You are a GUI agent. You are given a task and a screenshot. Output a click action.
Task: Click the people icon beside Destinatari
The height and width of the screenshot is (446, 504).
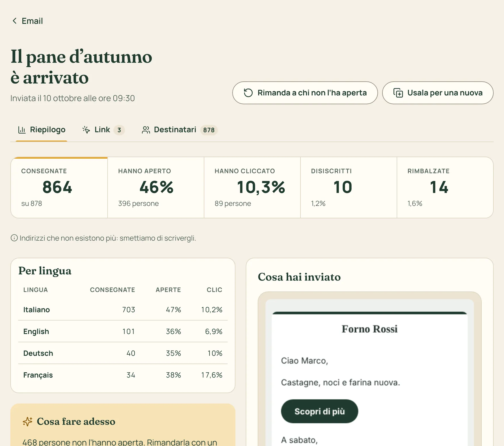(x=146, y=130)
